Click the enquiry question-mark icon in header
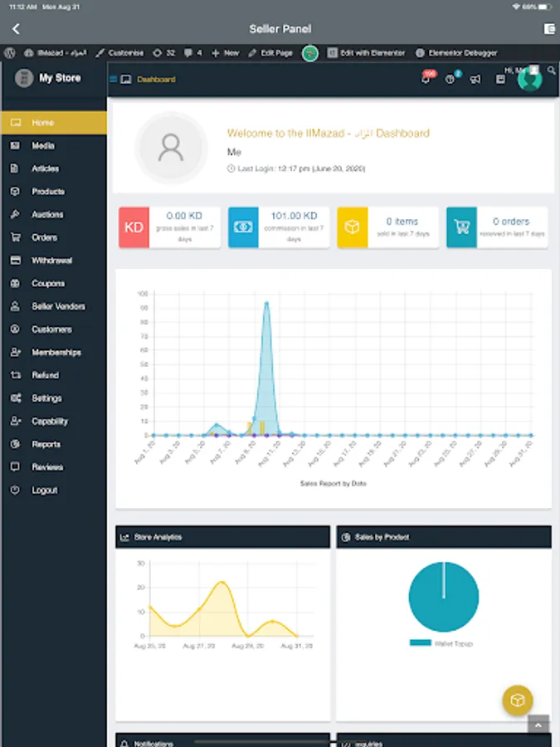This screenshot has height=747, width=560. tap(450, 79)
